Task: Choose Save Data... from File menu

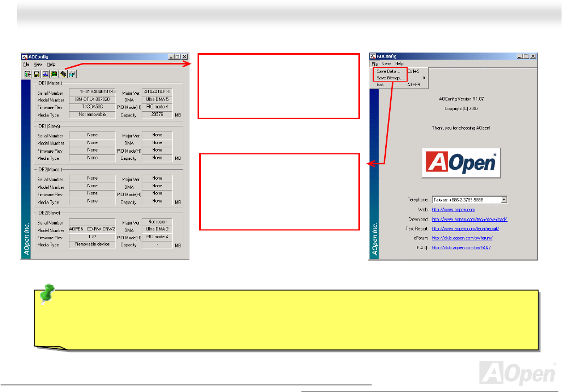Action: [x=398, y=71]
